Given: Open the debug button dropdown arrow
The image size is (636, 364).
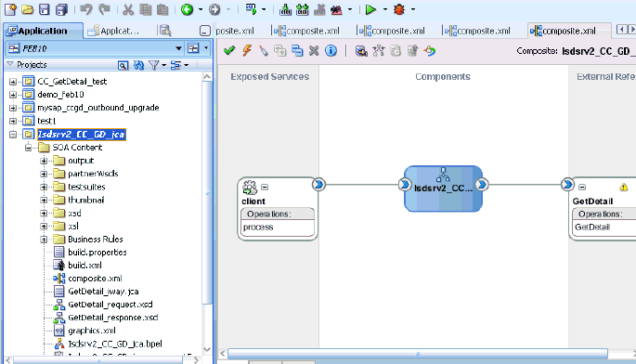Looking at the screenshot, I should tap(413, 9).
